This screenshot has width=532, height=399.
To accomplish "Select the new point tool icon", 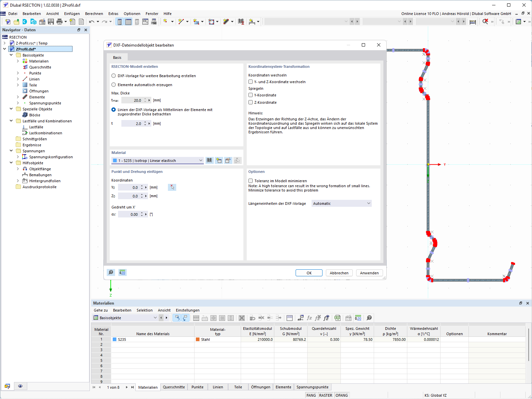I will 165,22.
